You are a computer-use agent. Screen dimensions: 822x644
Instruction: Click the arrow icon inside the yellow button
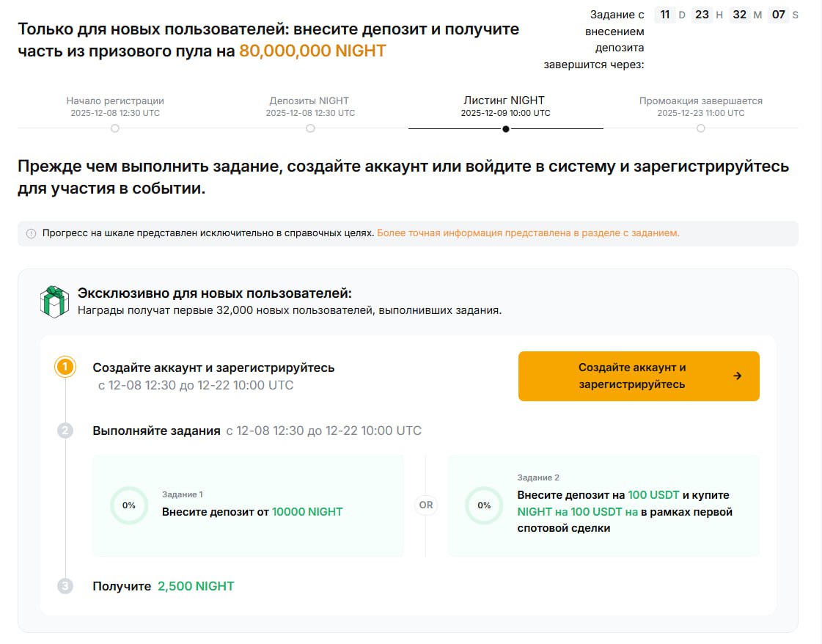coord(739,376)
